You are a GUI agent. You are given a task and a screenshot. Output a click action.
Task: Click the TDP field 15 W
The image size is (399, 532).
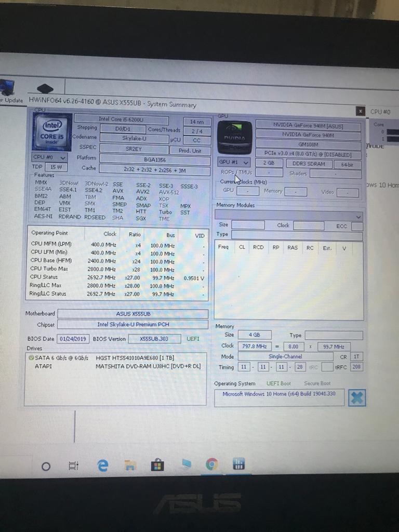click(x=56, y=167)
